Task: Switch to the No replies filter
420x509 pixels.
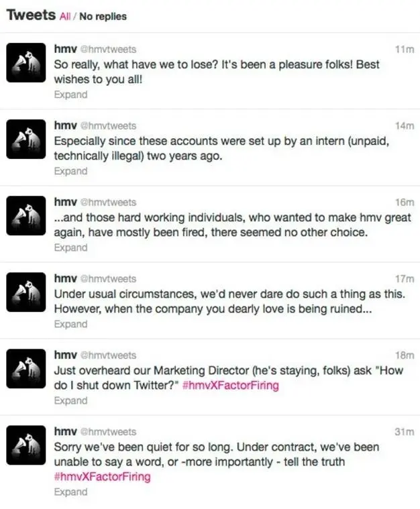Action: point(103,16)
